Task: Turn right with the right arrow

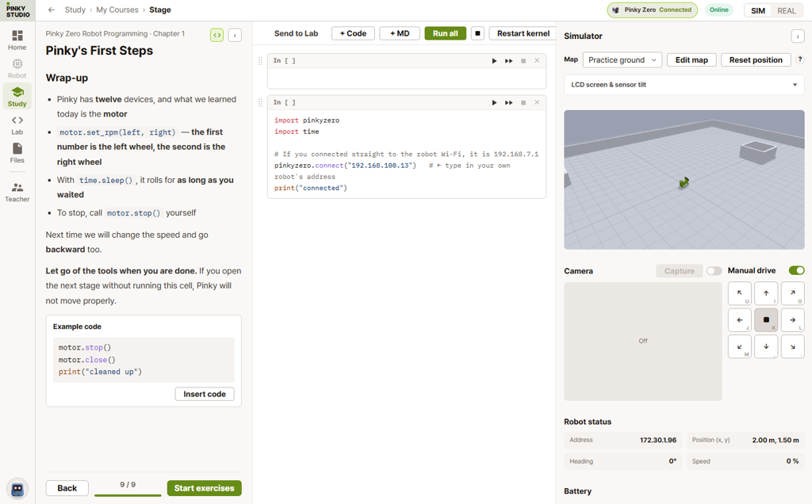Action: coord(792,320)
